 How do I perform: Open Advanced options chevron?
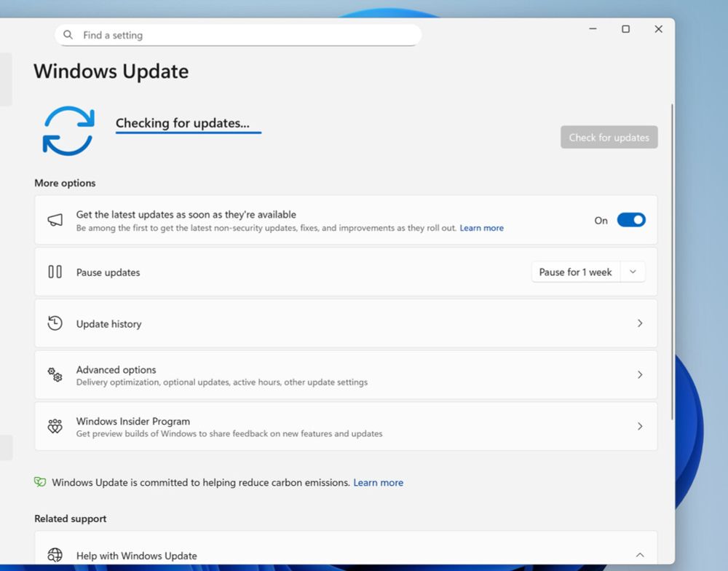(640, 374)
